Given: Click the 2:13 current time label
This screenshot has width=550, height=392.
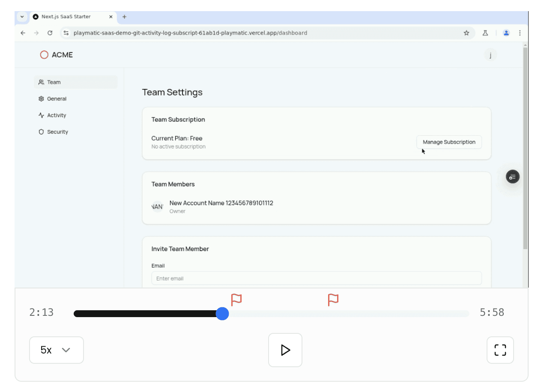Looking at the screenshot, I should (x=42, y=312).
